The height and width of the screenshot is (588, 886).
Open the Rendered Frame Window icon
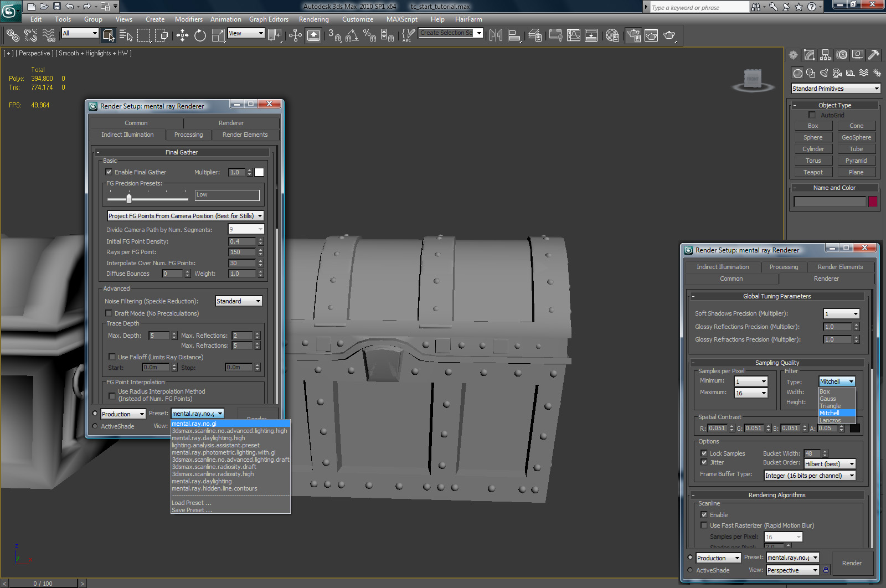651,35
